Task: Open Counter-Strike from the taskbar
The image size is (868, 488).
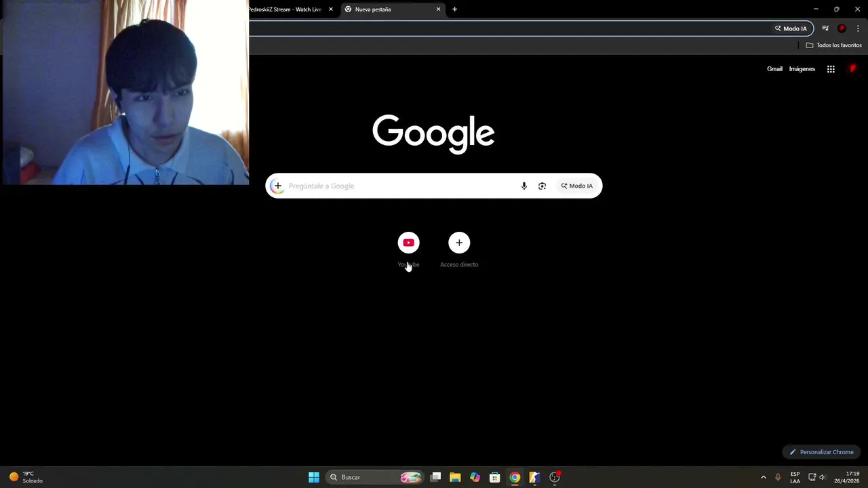Action: (x=534, y=477)
